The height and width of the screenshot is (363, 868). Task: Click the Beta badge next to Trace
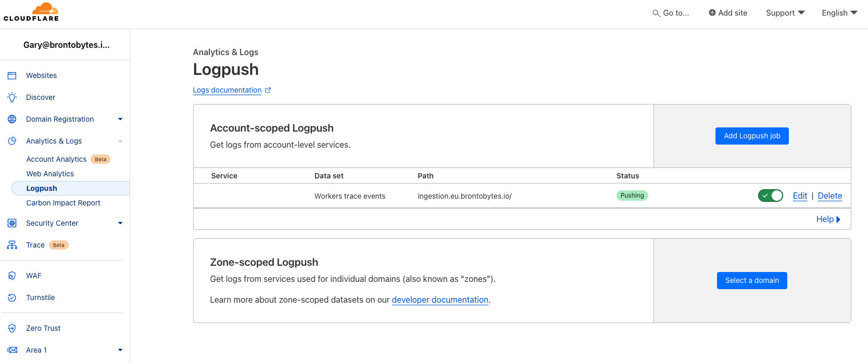pos(59,245)
